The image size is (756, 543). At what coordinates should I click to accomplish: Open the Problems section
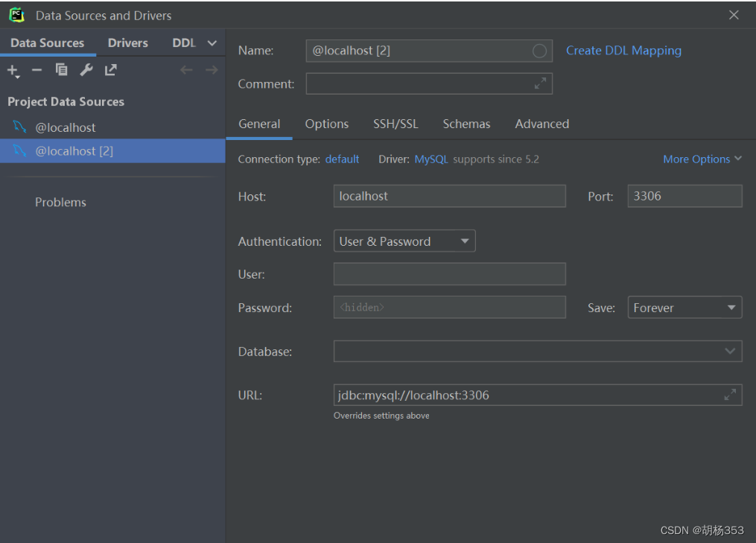click(60, 202)
